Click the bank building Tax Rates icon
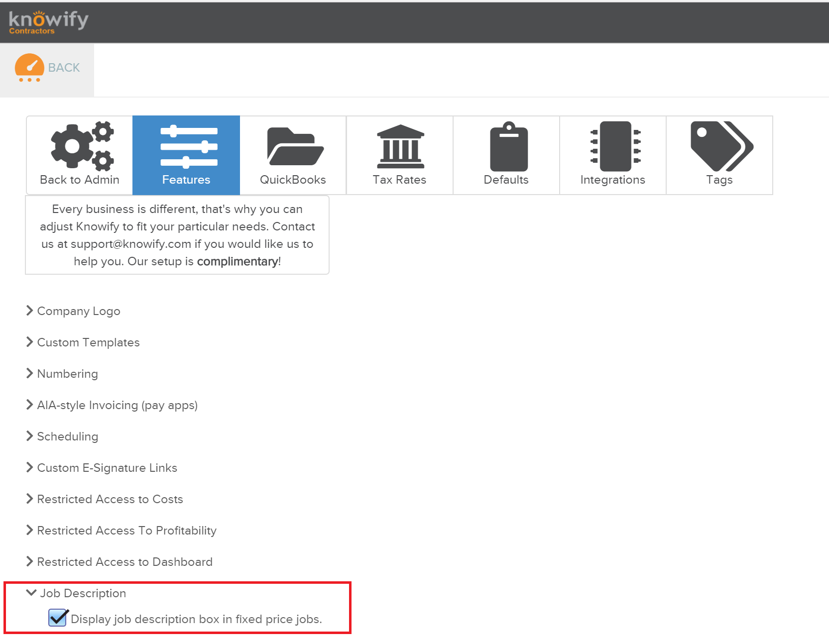829x644 pixels. [401, 146]
